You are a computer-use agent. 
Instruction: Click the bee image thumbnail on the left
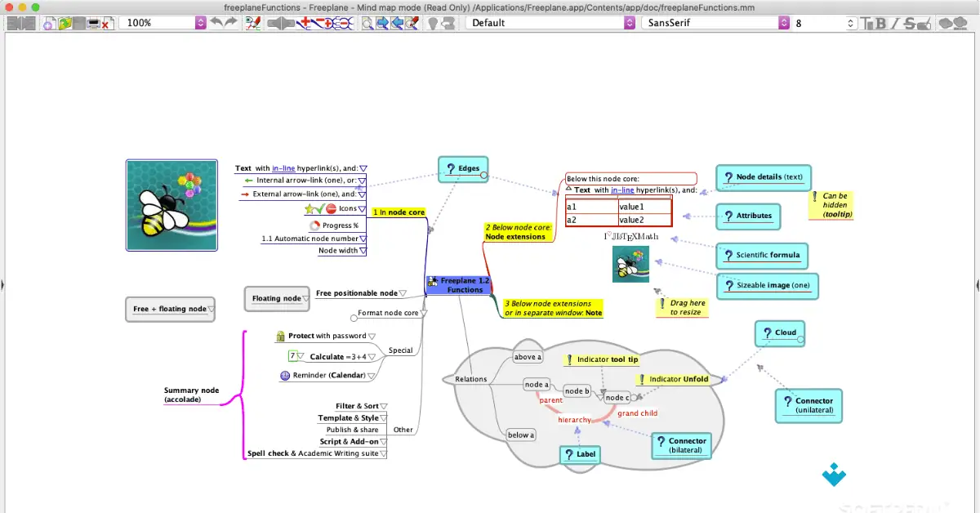(171, 204)
